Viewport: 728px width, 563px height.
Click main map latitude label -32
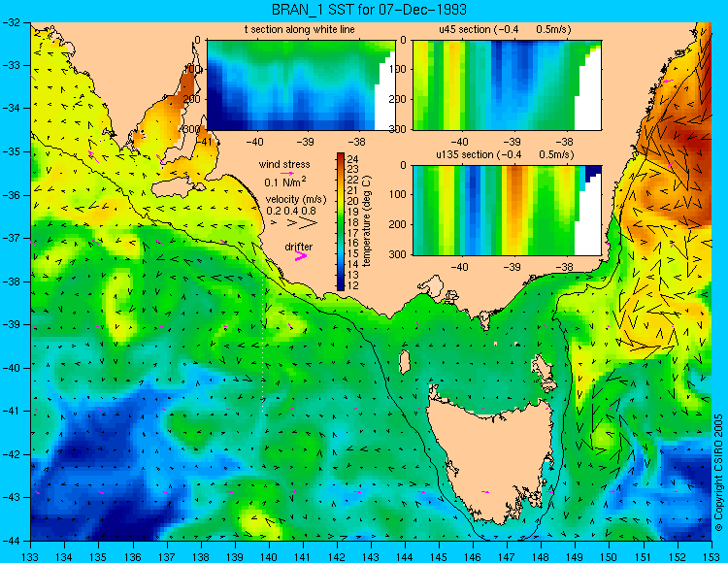pyautogui.click(x=11, y=21)
